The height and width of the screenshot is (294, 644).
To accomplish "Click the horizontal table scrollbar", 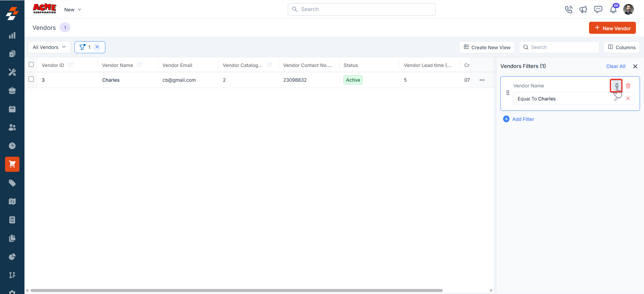I will 236,290.
